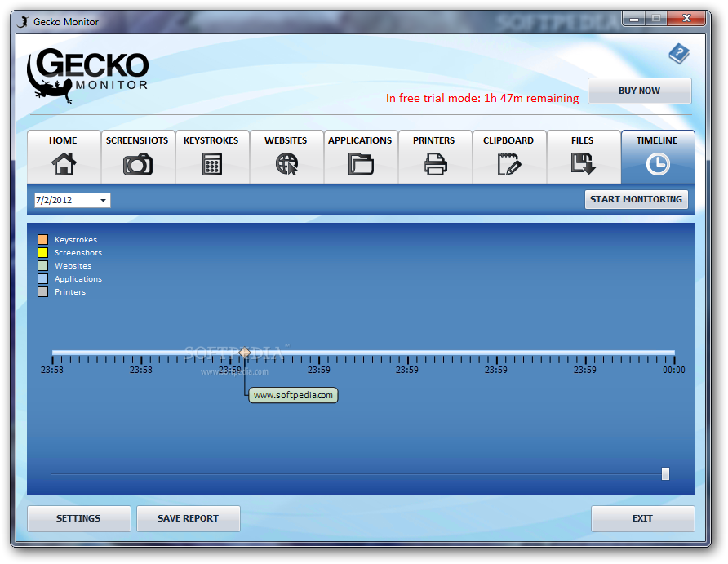728x564 pixels.
Task: Click the Gecko Monitor logo
Action: click(x=87, y=75)
